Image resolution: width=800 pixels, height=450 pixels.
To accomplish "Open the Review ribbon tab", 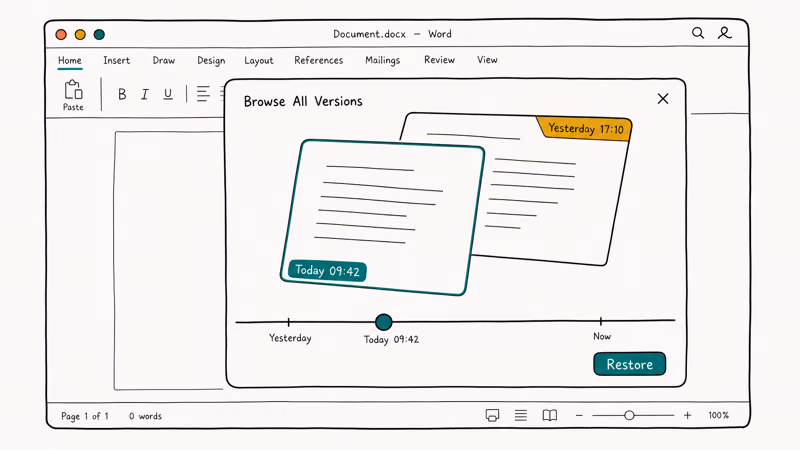I will coord(439,60).
